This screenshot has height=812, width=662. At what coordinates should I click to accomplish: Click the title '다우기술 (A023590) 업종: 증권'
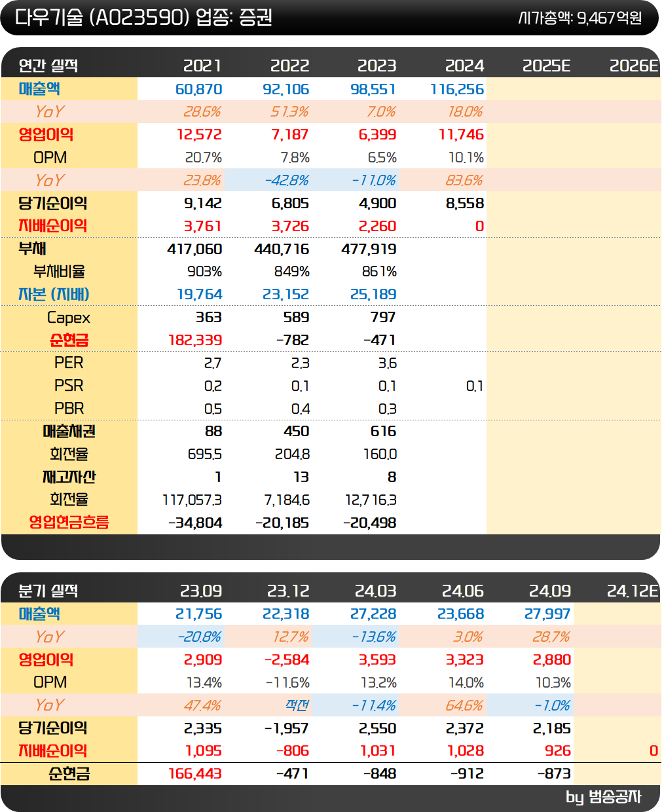coord(143,17)
